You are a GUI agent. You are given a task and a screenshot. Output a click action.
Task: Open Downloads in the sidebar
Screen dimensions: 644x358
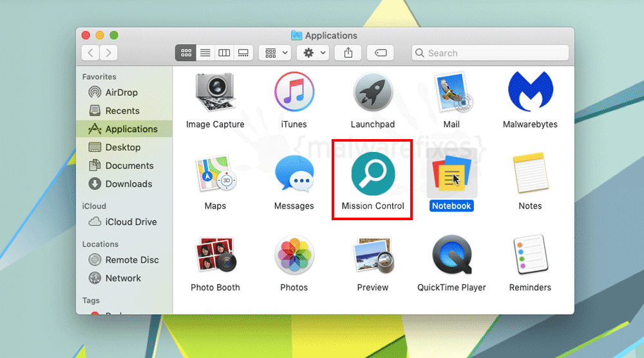click(124, 184)
